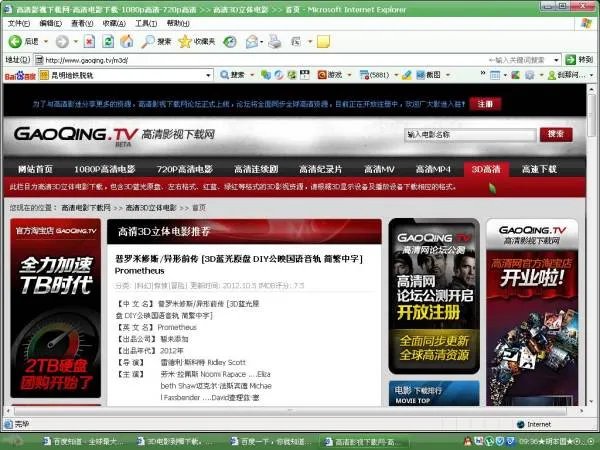Screen dimensions: 600x450
Task: Open the 工具(T) menu
Action: [x=146, y=23]
